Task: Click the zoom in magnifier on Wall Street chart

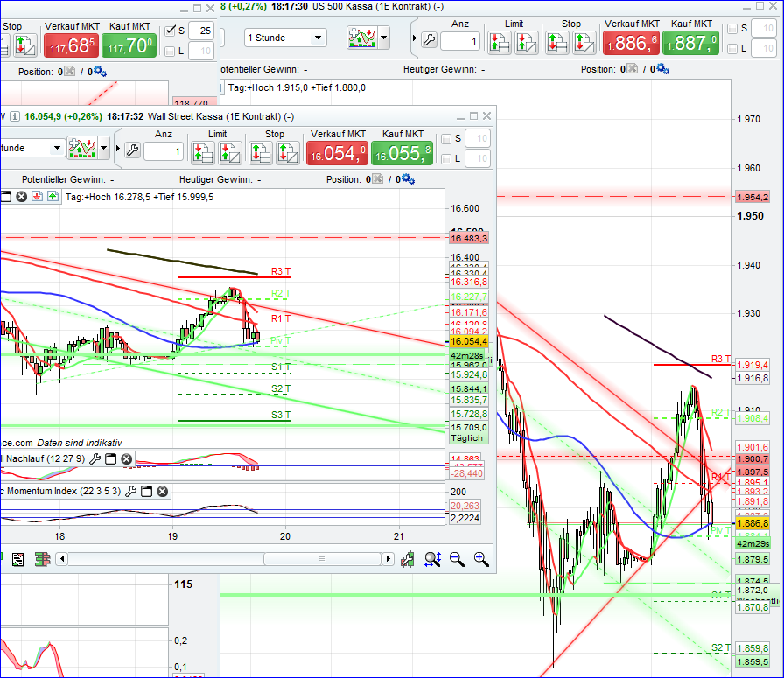Action: 481,559
